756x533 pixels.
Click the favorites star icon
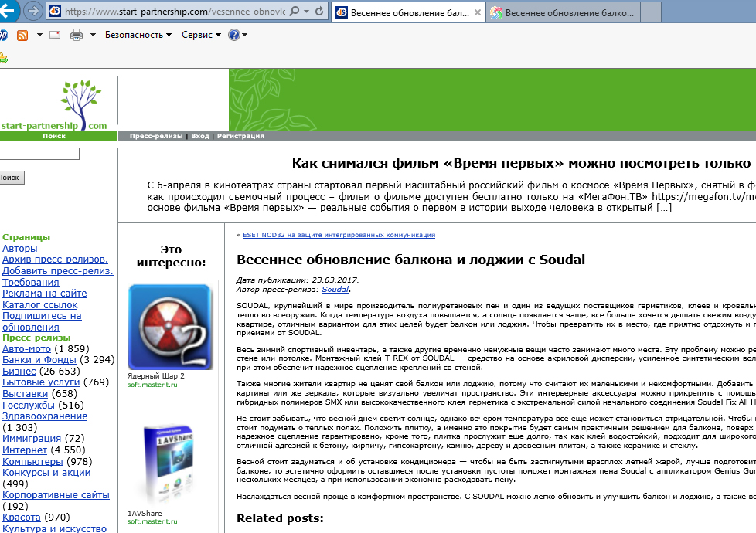tap(3, 58)
